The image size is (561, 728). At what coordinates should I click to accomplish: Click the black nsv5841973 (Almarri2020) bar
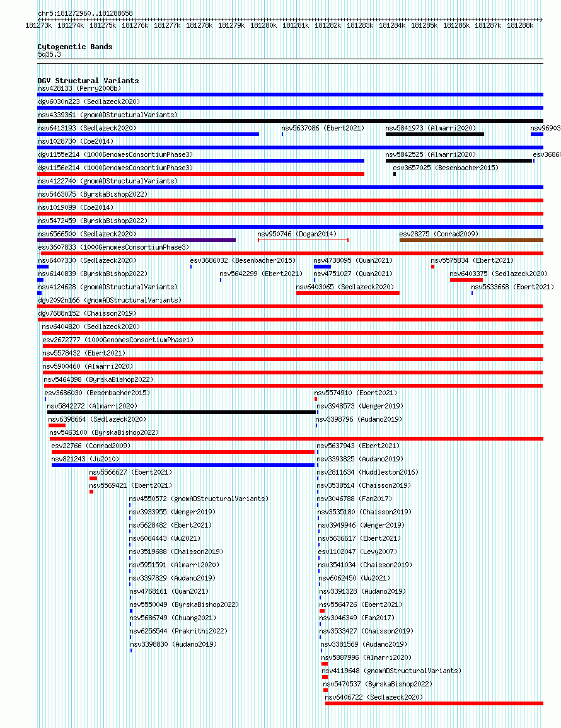pyautogui.click(x=435, y=135)
